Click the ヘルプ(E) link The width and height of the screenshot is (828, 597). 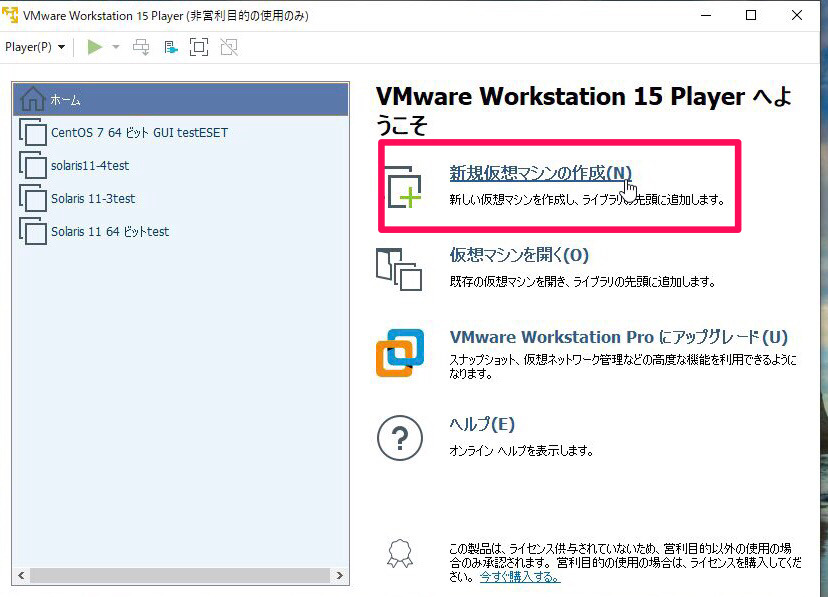[x=482, y=424]
